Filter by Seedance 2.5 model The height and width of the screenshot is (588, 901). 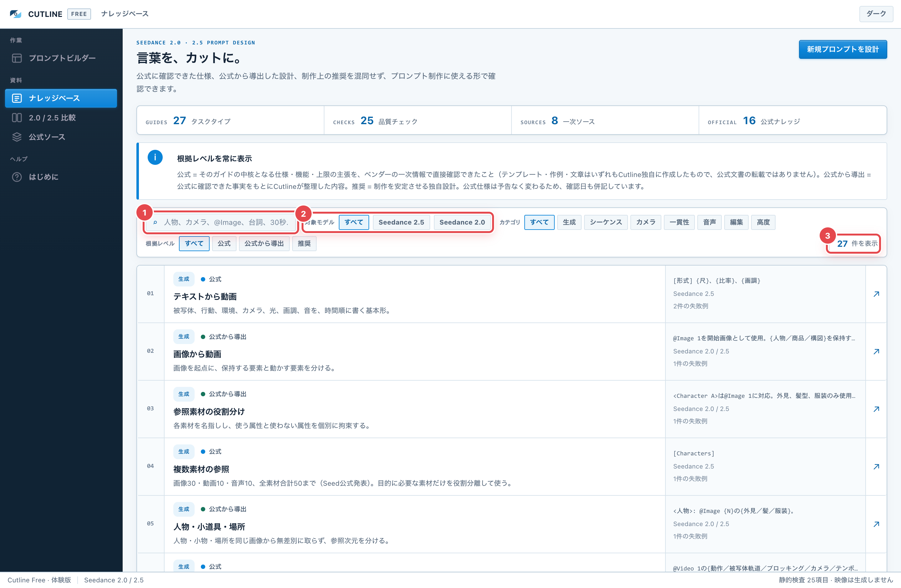tap(401, 222)
